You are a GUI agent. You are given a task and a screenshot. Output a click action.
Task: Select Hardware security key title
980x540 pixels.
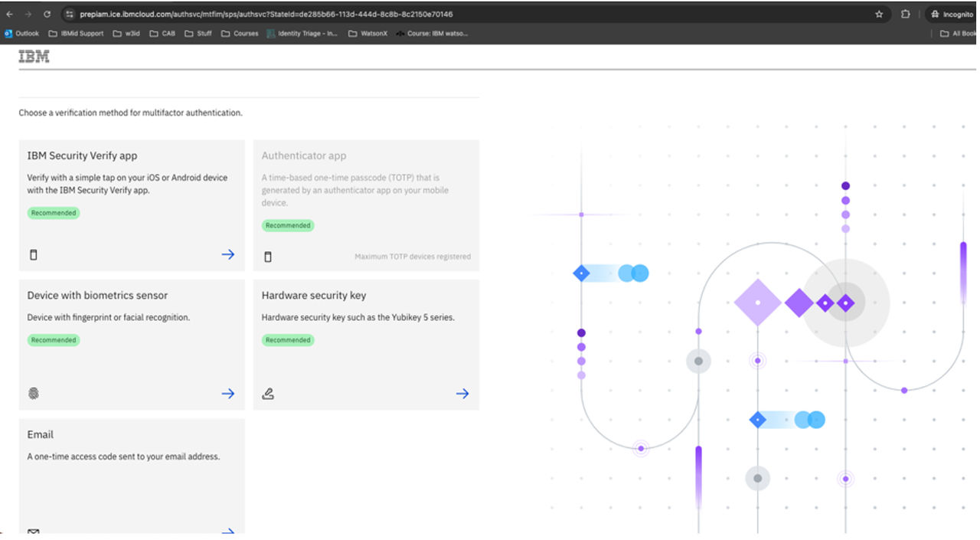314,295
